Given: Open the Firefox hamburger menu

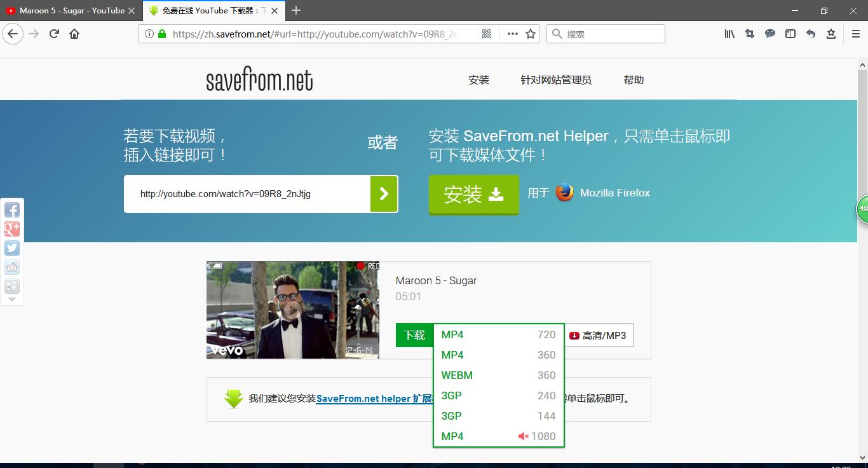Looking at the screenshot, I should click(x=856, y=34).
